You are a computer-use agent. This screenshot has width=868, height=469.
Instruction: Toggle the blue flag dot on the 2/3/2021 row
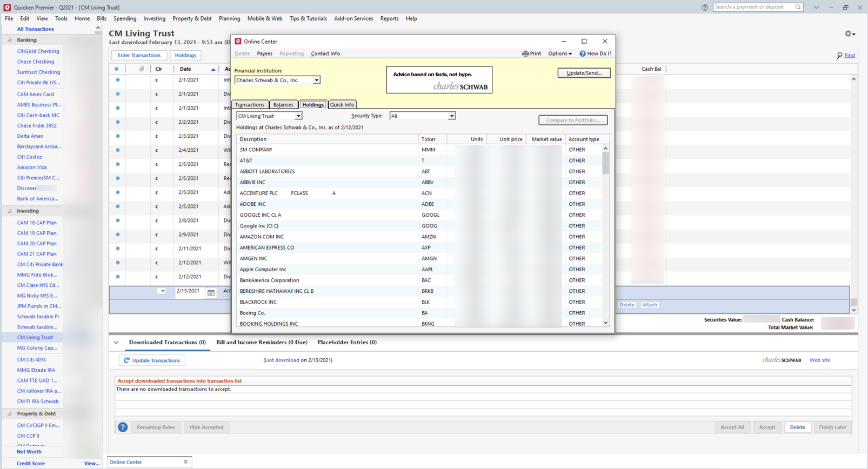117,136
